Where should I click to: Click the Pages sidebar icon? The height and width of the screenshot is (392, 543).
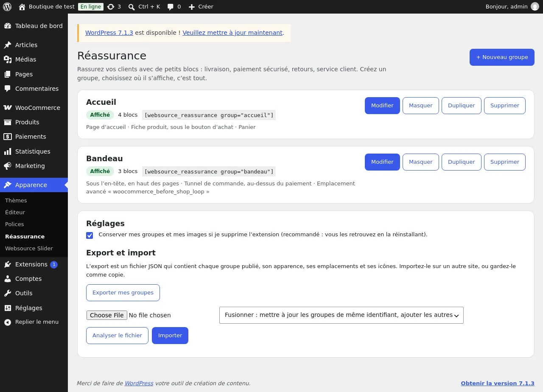(x=8, y=74)
